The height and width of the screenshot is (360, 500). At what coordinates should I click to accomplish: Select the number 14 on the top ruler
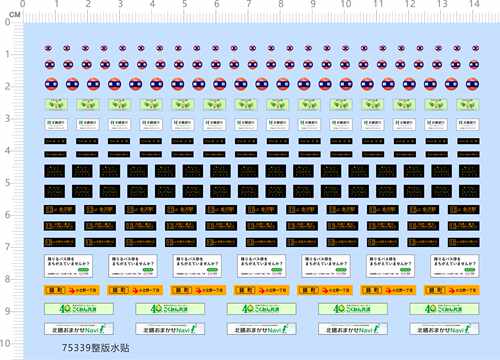pos(474,4)
